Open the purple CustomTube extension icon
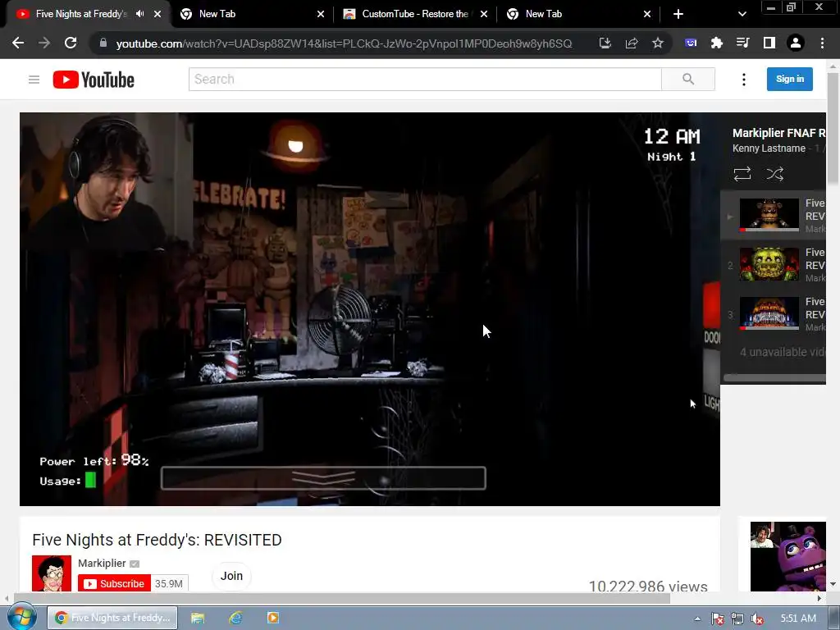Image resolution: width=840 pixels, height=630 pixels. 691,43
